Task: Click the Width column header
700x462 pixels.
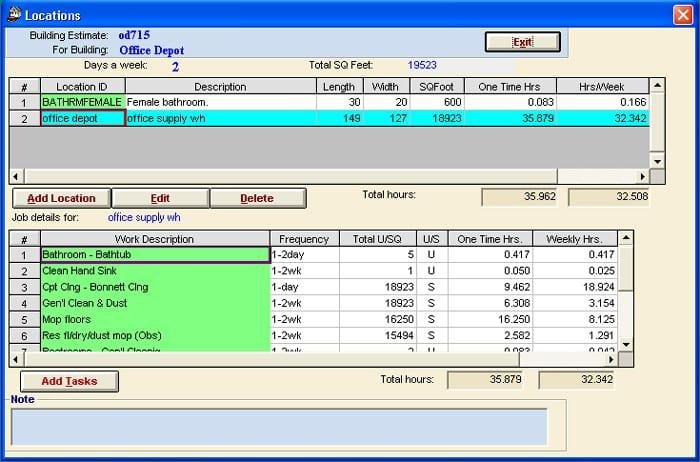Action: click(x=387, y=87)
